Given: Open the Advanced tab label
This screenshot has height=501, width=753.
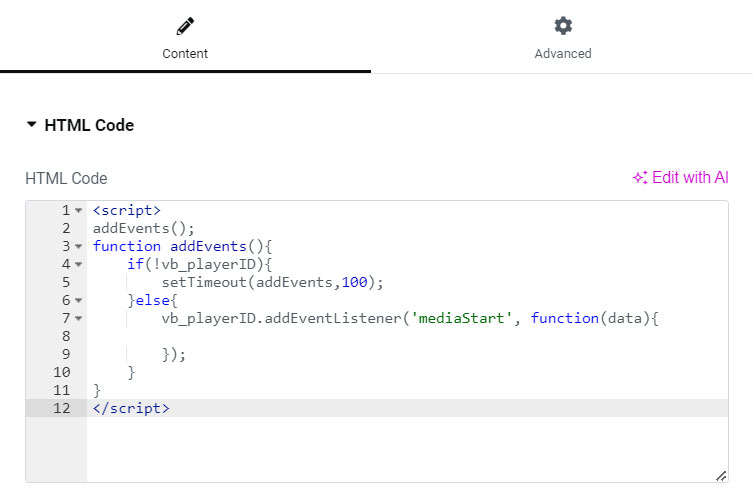Looking at the screenshot, I should (x=563, y=54).
